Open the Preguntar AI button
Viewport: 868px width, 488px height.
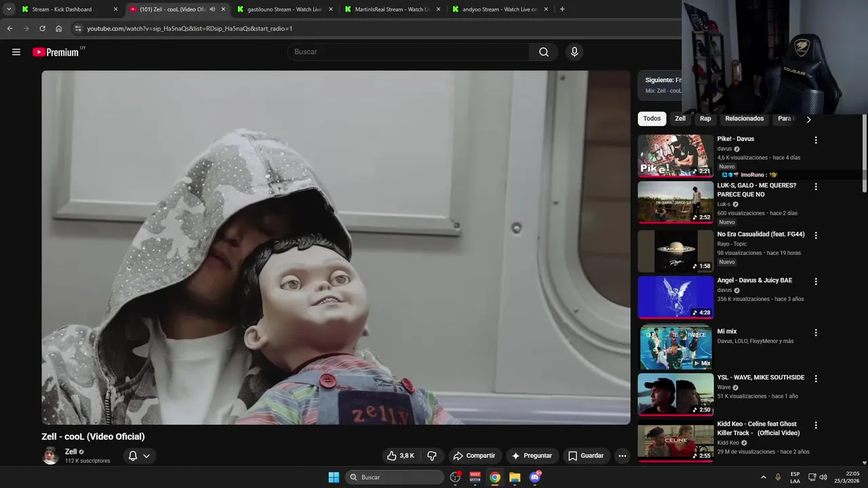coord(532,455)
